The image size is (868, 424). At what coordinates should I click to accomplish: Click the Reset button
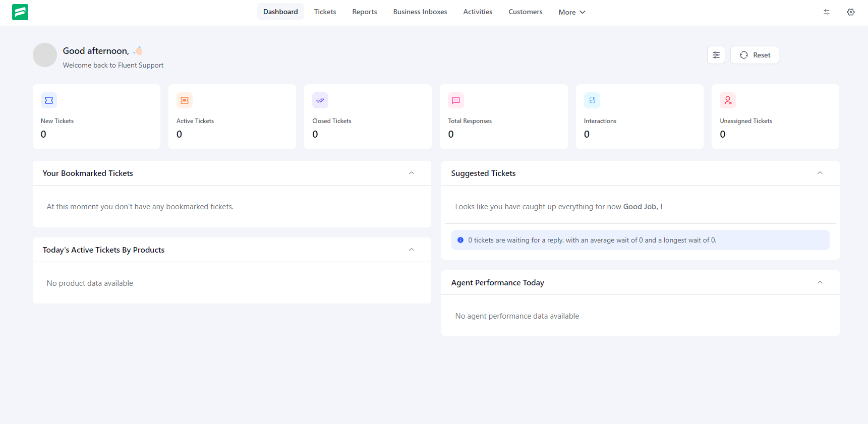tap(755, 55)
